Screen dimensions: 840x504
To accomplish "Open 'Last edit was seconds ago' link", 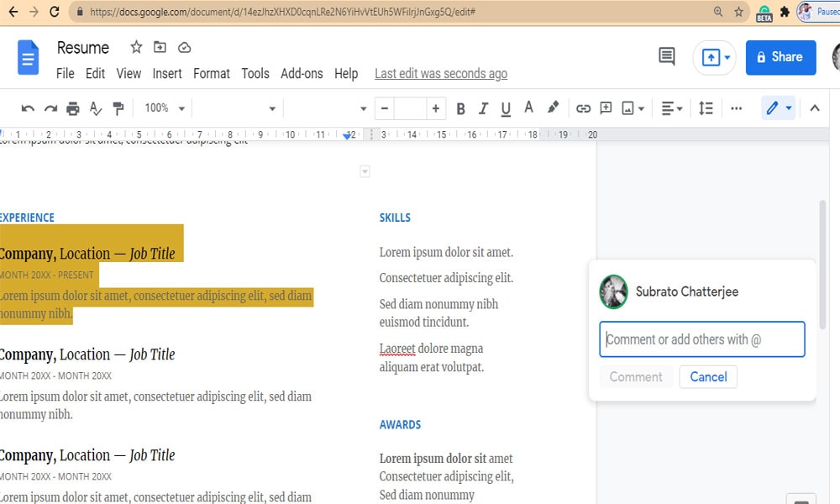I will pos(441,73).
